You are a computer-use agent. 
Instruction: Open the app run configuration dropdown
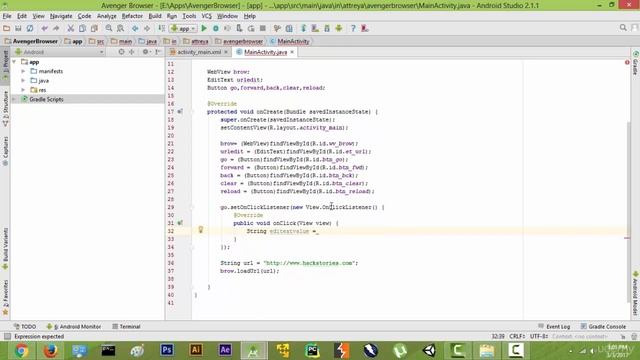click(x=184, y=28)
